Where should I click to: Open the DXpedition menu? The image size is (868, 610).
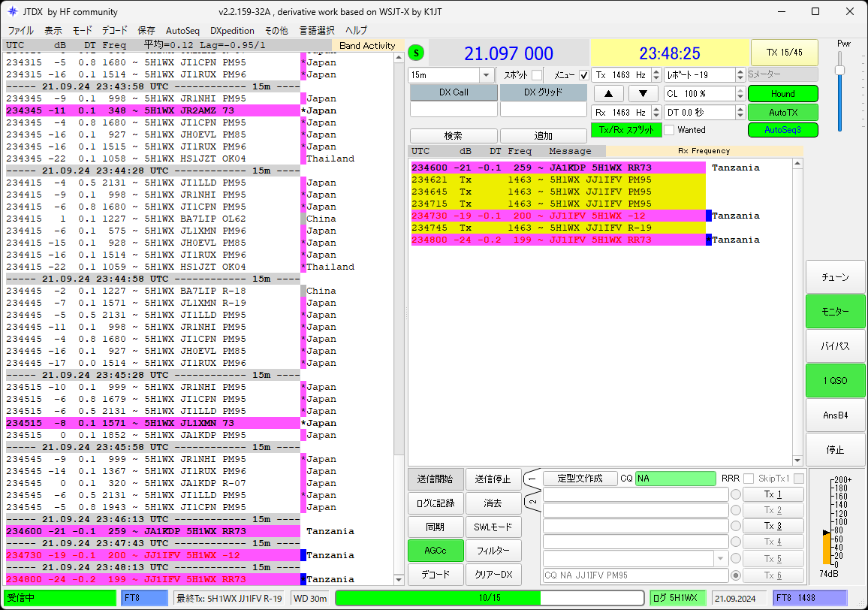click(x=232, y=31)
